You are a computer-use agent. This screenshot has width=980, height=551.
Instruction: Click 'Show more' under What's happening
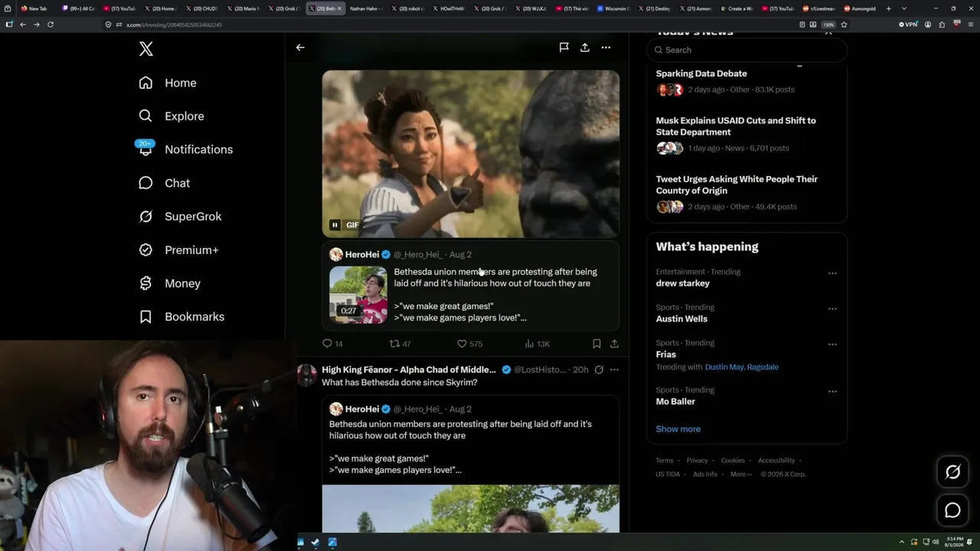(678, 429)
